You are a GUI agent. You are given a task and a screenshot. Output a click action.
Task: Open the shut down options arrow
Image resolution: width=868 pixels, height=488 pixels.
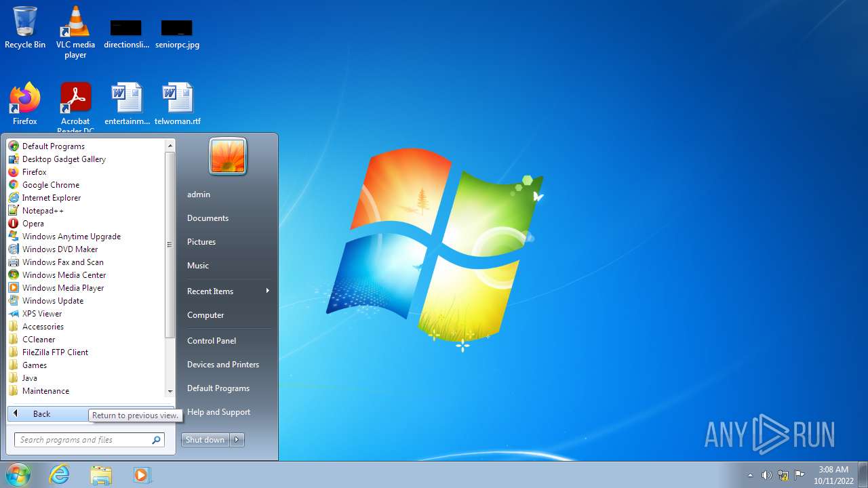pos(237,440)
